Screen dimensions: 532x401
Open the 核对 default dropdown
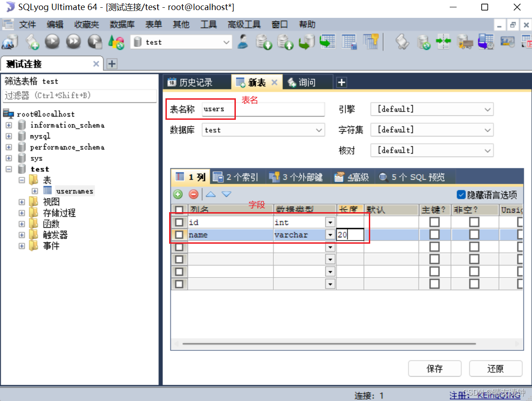[x=432, y=150]
